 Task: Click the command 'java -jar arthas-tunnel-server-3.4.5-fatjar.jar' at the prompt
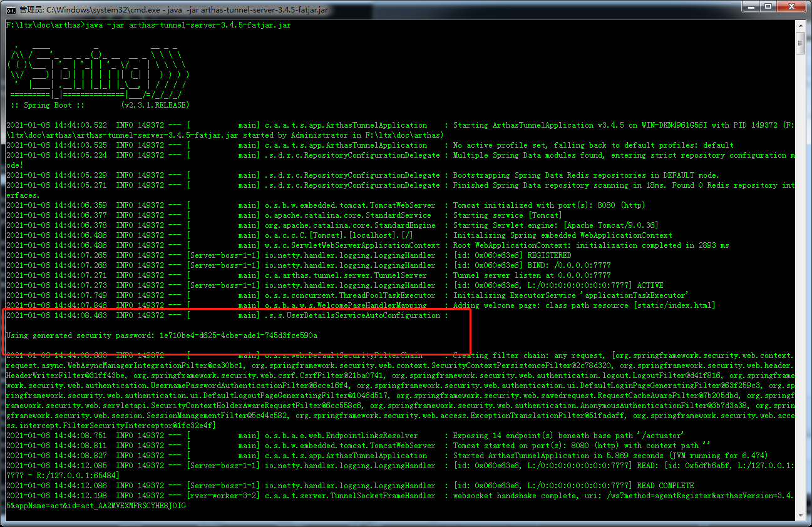click(x=187, y=25)
